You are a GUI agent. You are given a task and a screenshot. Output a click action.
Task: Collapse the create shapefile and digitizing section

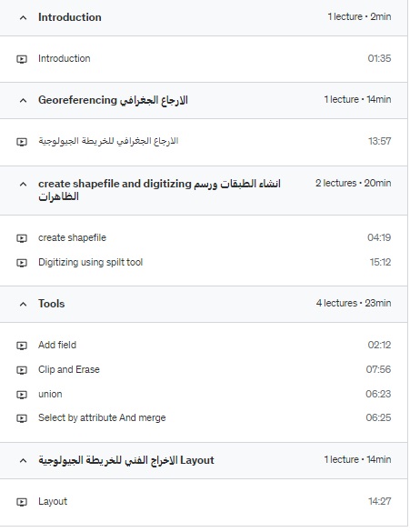(23, 185)
